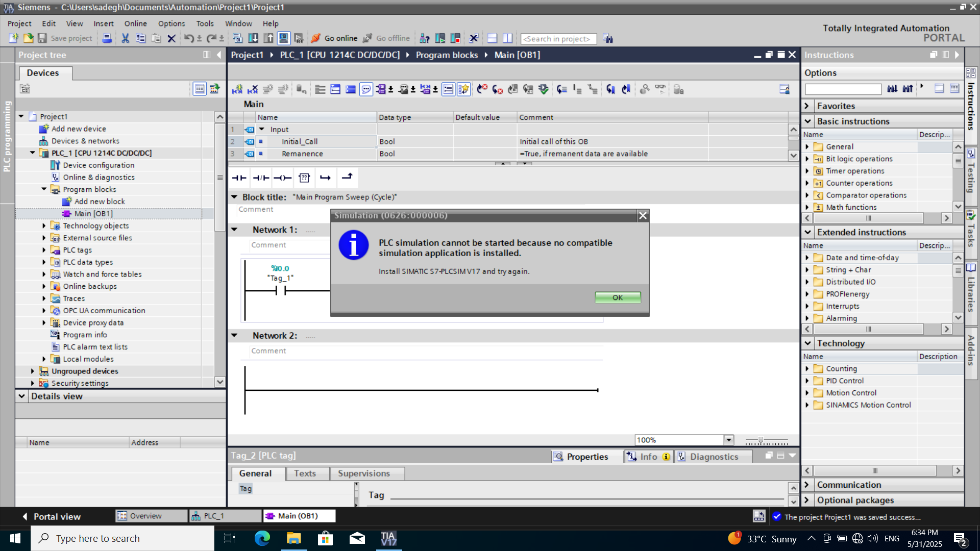Insert an output coil from favorites

coord(282,178)
